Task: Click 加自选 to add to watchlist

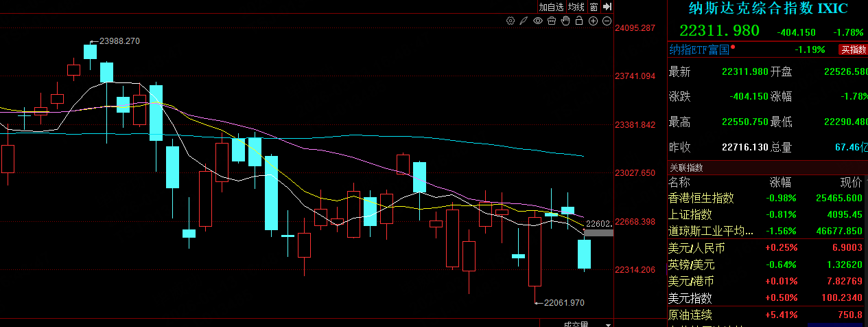Action: (551, 7)
